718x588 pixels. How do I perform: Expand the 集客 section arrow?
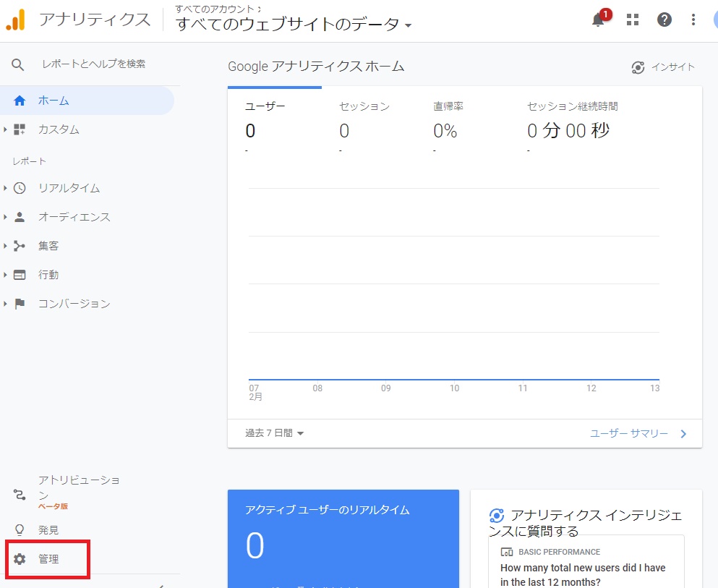point(5,246)
